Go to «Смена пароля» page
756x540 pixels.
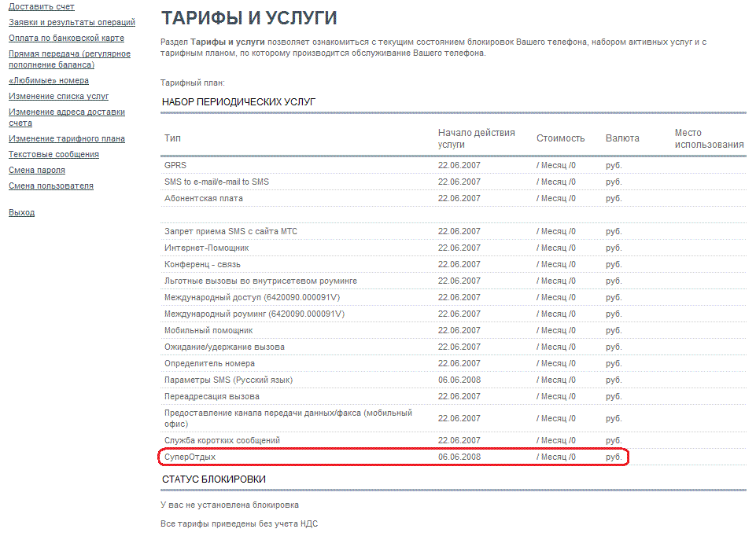(x=36, y=170)
